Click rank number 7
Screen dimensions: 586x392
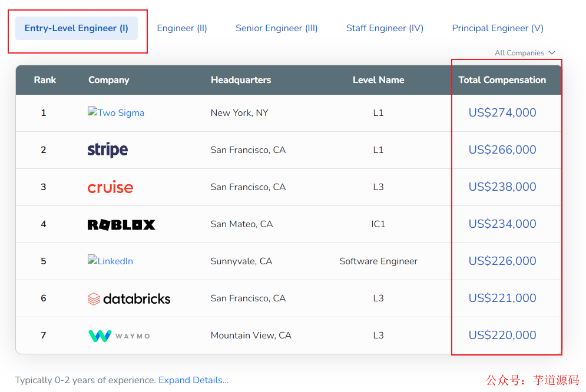tap(44, 335)
